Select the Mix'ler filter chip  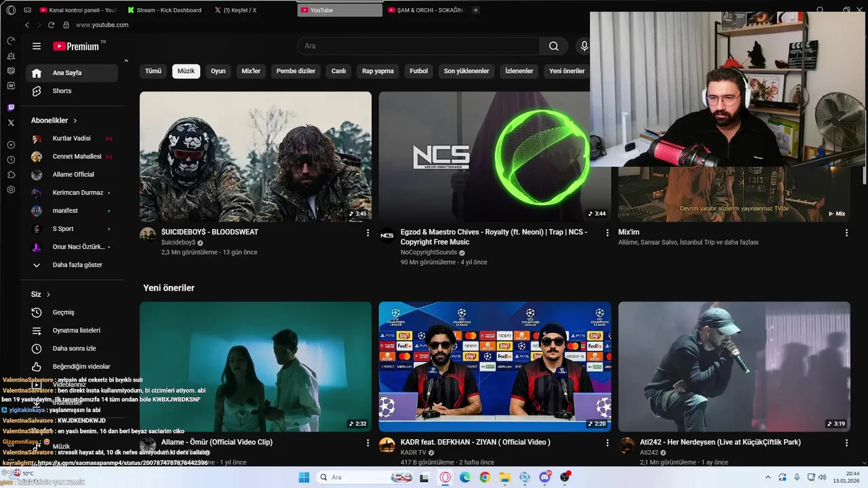pos(251,71)
